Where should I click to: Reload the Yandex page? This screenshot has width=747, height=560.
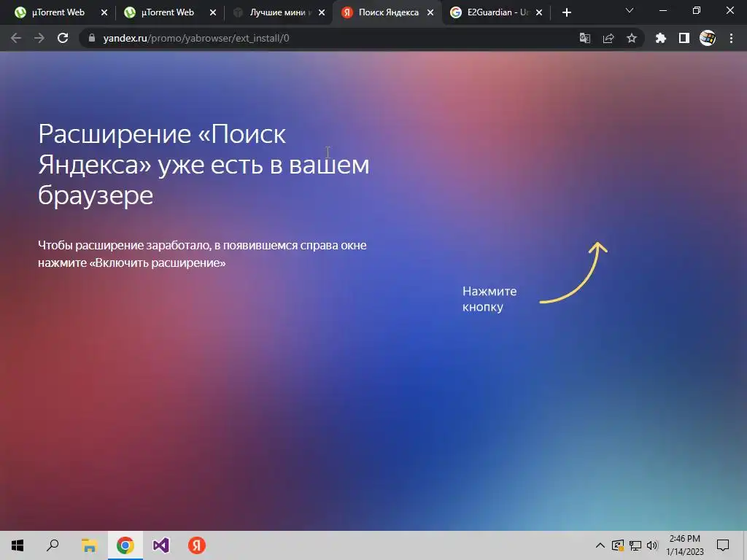[x=63, y=38]
